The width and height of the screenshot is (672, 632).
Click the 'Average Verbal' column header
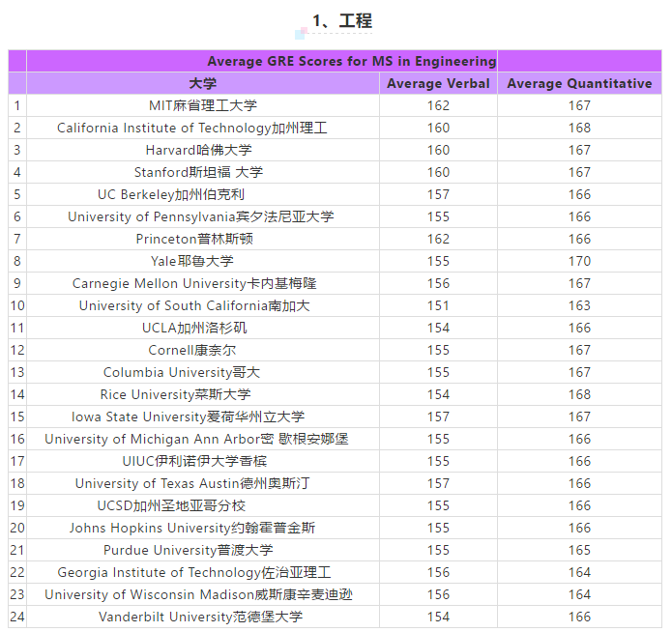pyautogui.click(x=438, y=83)
